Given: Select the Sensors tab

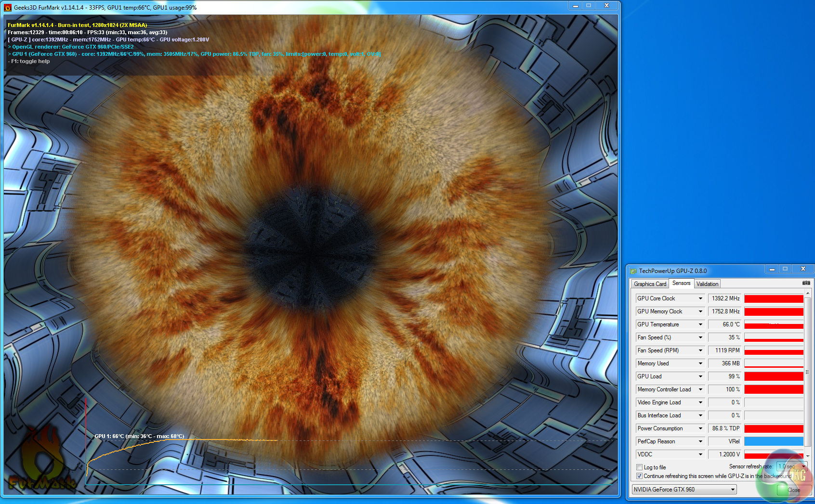Looking at the screenshot, I should pyautogui.click(x=681, y=283).
